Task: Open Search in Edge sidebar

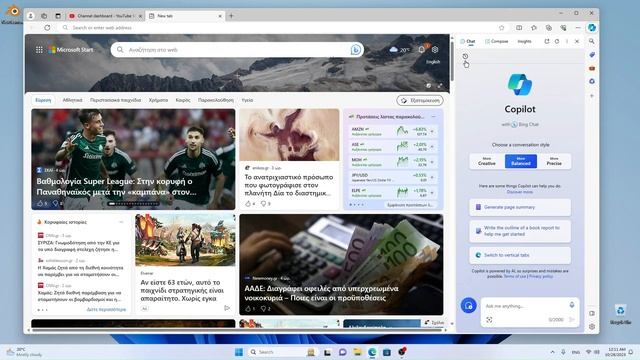Action: pyautogui.click(x=592, y=41)
